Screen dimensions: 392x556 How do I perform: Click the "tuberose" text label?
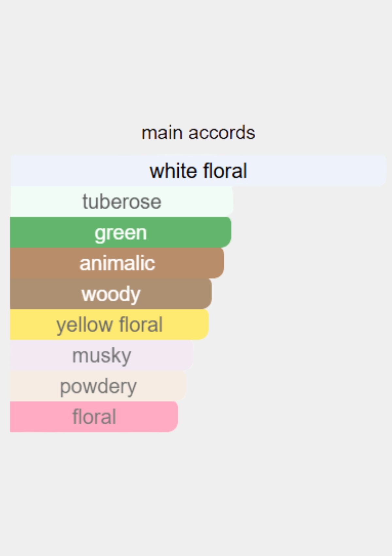tap(122, 201)
